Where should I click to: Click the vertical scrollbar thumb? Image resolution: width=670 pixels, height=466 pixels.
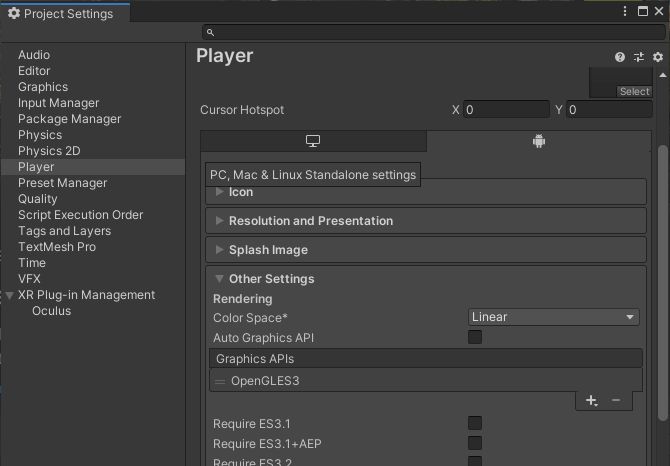(663, 283)
